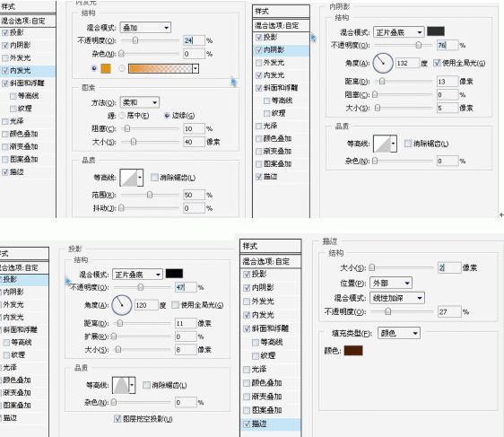
Task: Click the orange gradient bar in the 内发光 panel
Action: tap(160, 68)
